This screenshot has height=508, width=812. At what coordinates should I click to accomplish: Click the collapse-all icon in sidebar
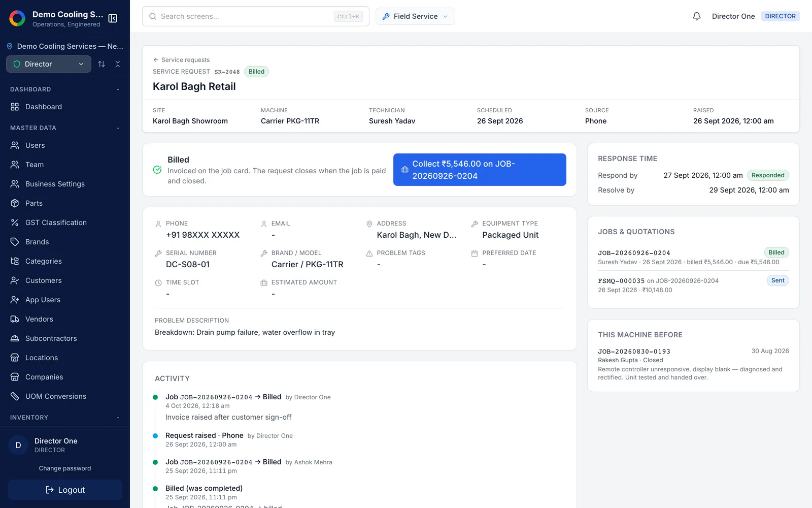pyautogui.click(x=118, y=64)
